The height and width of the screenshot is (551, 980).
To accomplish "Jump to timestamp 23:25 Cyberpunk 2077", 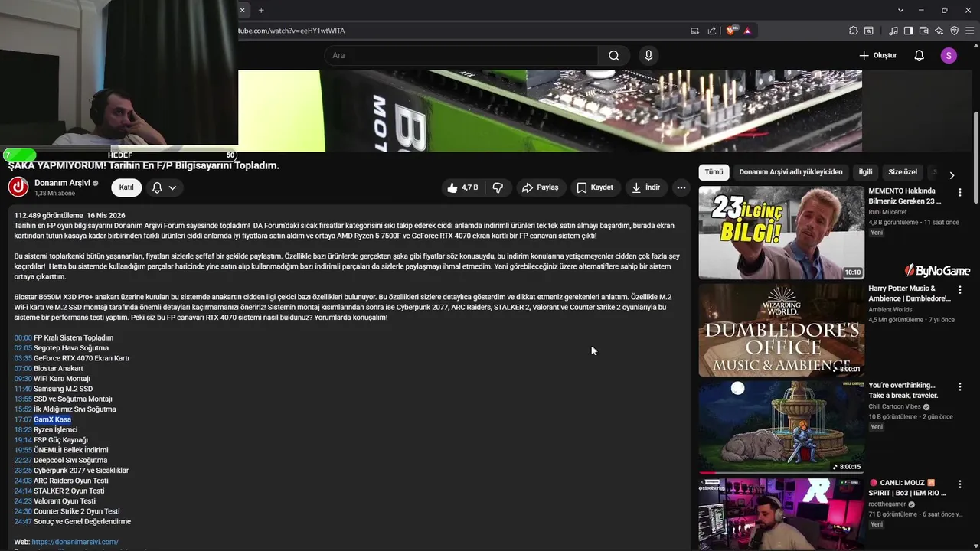I will point(23,471).
